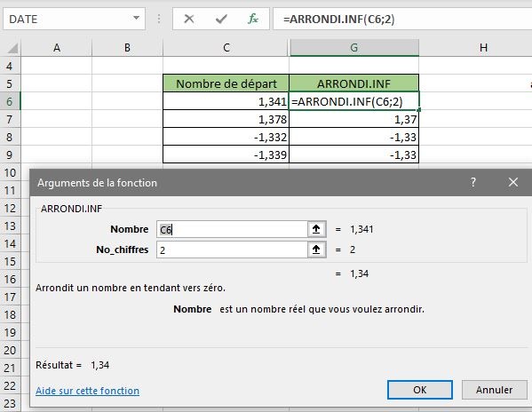This screenshot has height=412, width=532.
Task: Select cell containing -1,339
Action: coord(226,154)
